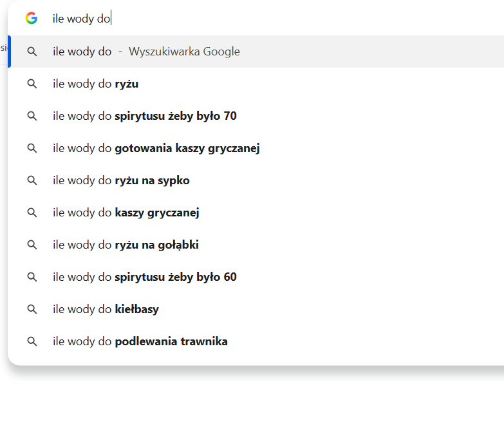Select 'ile wody do - Wyszukiwarka Google' suggestion
The width and height of the screenshot is (504, 438).
point(256,52)
